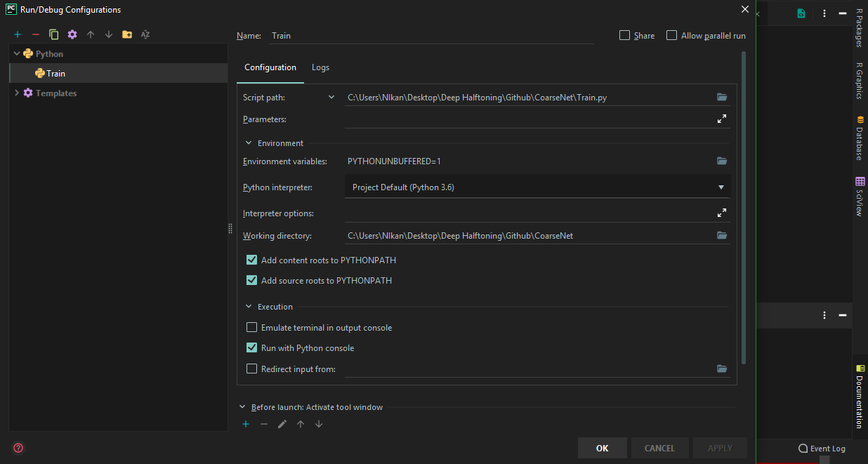Enable the Share checkbox
Viewport: 868px width, 464px height.
coord(624,36)
